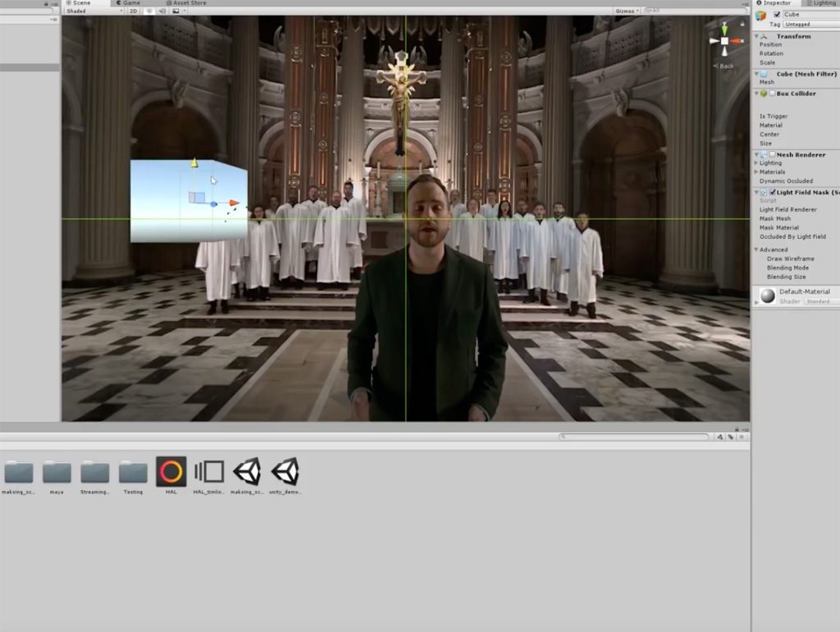
Task: Click search by type icon in Project panel
Action: [720, 437]
